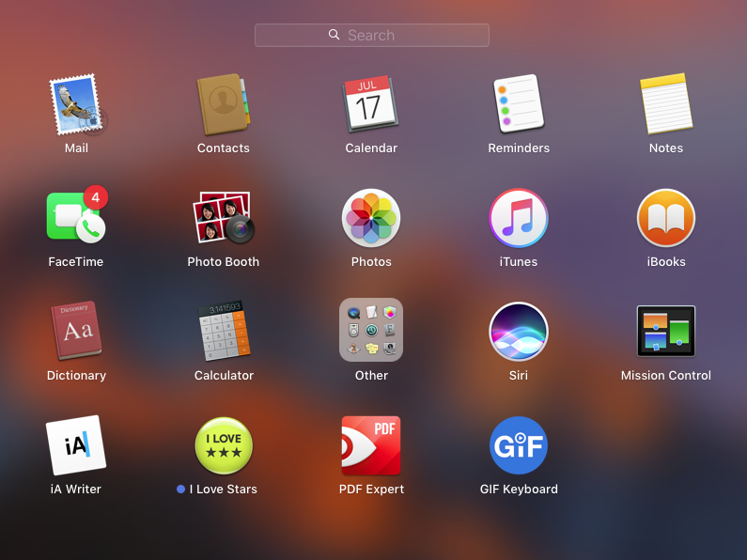The image size is (747, 560).
Task: Open the Other apps folder
Action: [x=370, y=330]
